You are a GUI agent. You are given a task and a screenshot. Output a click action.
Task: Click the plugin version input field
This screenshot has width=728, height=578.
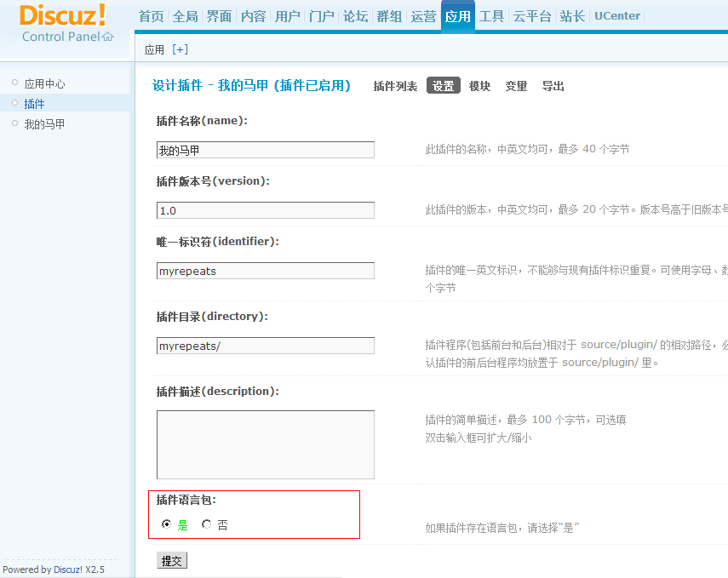(265, 210)
